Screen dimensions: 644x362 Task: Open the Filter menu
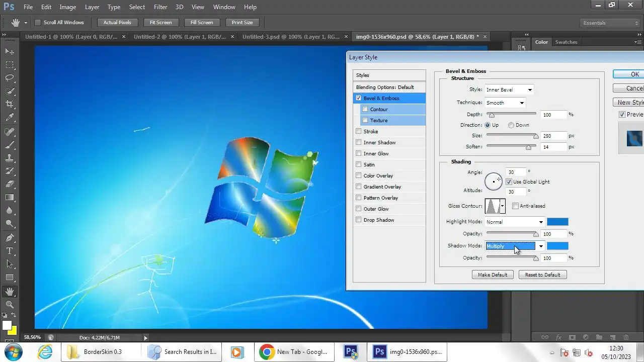(160, 7)
